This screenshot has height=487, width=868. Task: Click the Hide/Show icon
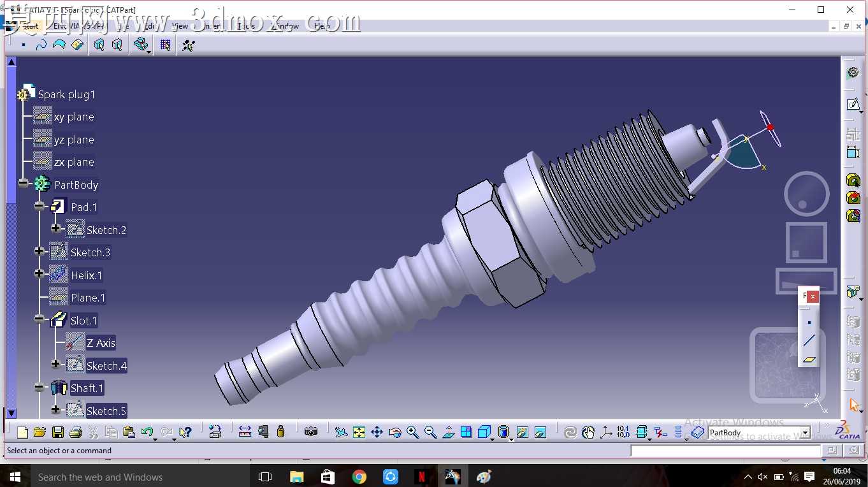523,432
